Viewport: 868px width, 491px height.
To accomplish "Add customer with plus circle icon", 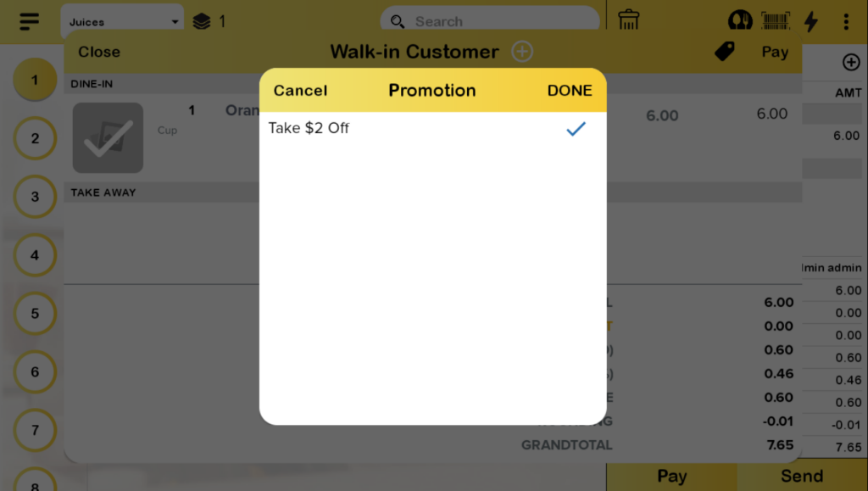I will (x=522, y=52).
